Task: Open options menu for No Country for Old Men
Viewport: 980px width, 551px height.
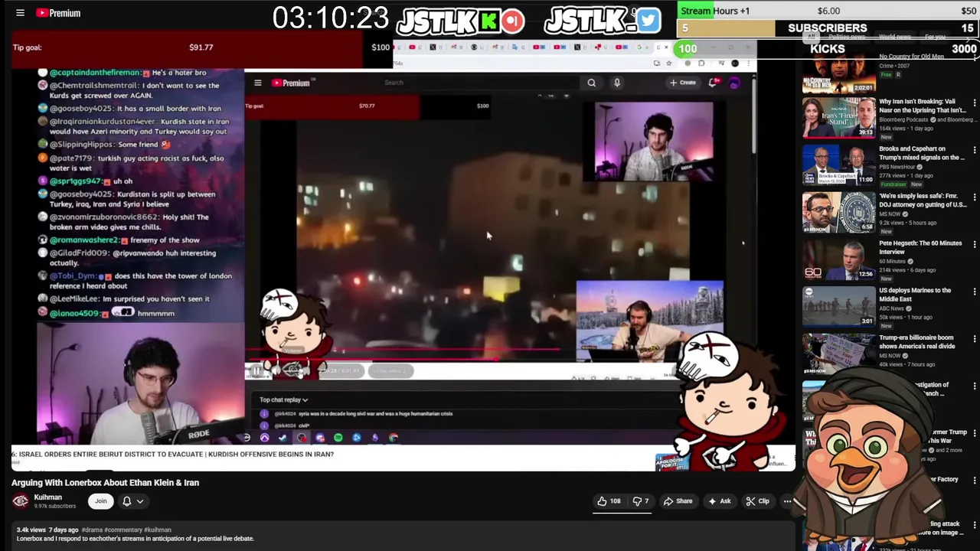Action: tap(974, 56)
